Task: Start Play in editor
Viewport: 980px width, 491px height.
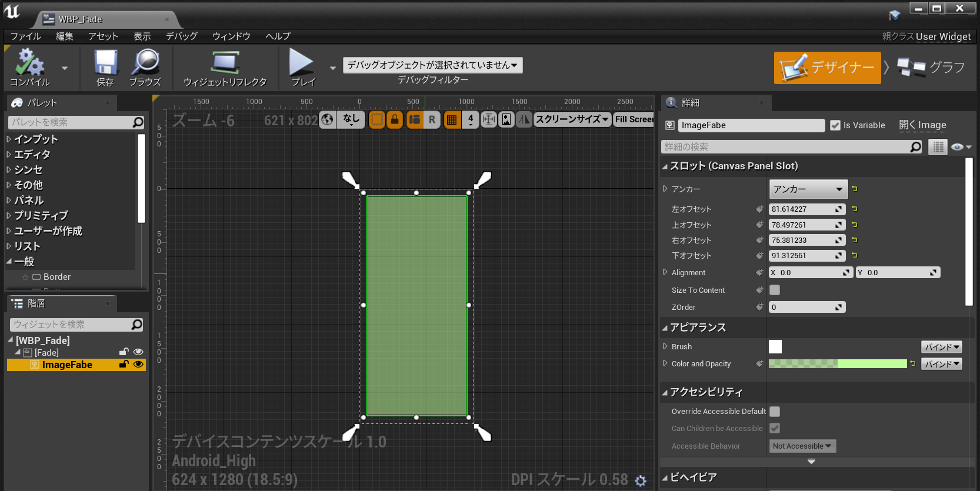Action: 301,62
